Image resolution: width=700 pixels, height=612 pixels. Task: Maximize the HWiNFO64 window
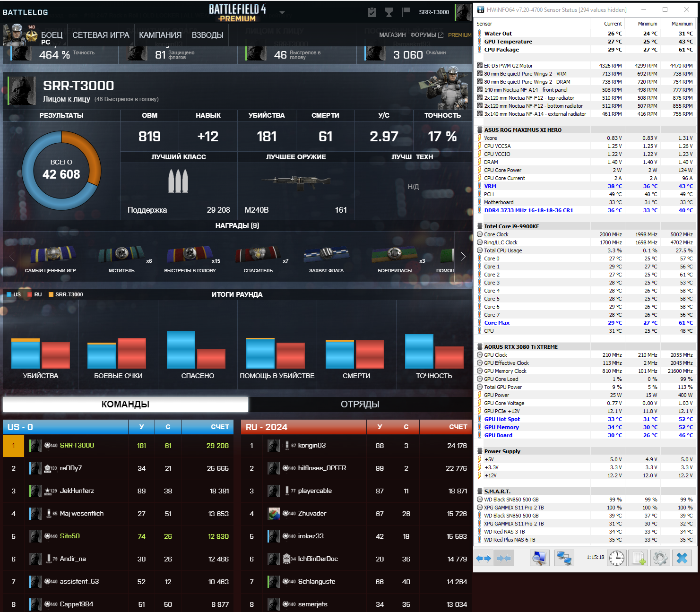click(665, 9)
